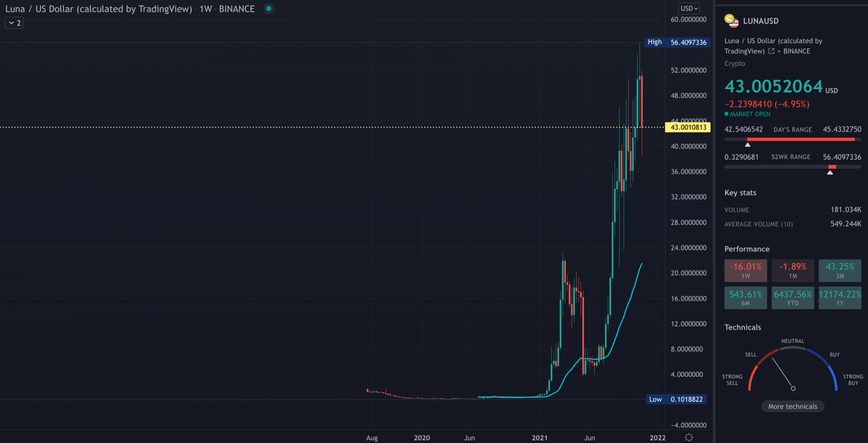Click the 43.0052064 last price in side panel
Viewport: 868px width, 443px height.
(773, 87)
